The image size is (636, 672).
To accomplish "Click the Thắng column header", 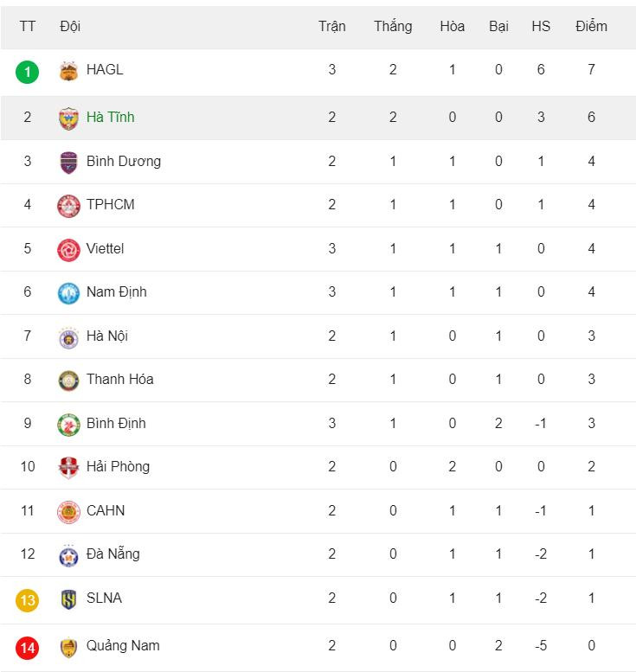I will (393, 26).
